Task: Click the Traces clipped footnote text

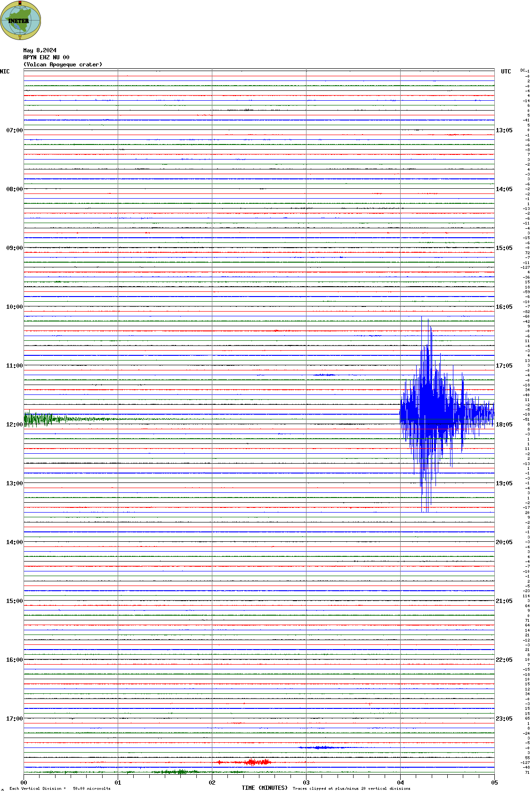Action: click(351, 788)
